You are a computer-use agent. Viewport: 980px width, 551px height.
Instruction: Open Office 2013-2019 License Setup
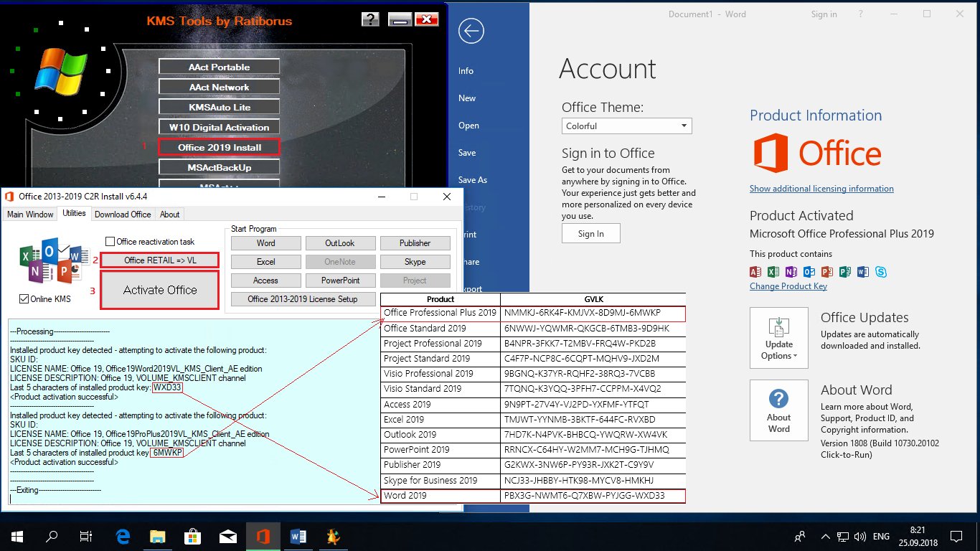pos(303,299)
